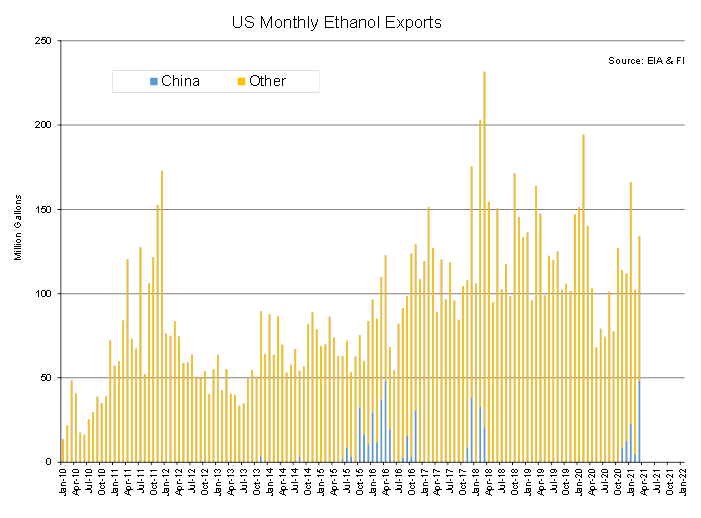
Task: Click the Jan-19 x-axis label
Action: (x=528, y=481)
